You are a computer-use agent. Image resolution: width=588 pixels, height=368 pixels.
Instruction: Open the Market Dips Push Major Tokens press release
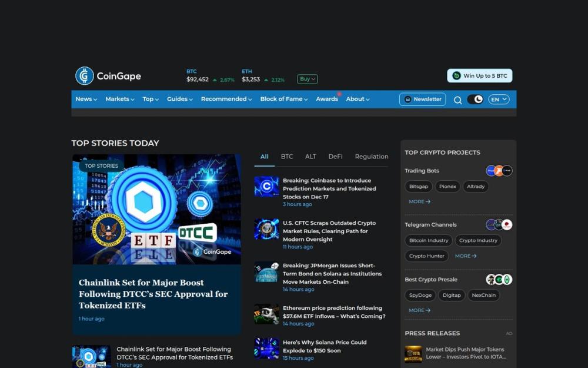[x=466, y=353]
